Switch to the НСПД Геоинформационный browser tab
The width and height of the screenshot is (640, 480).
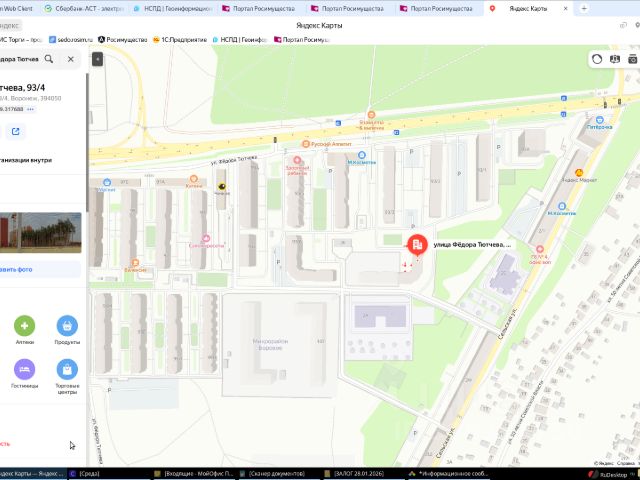point(173,8)
